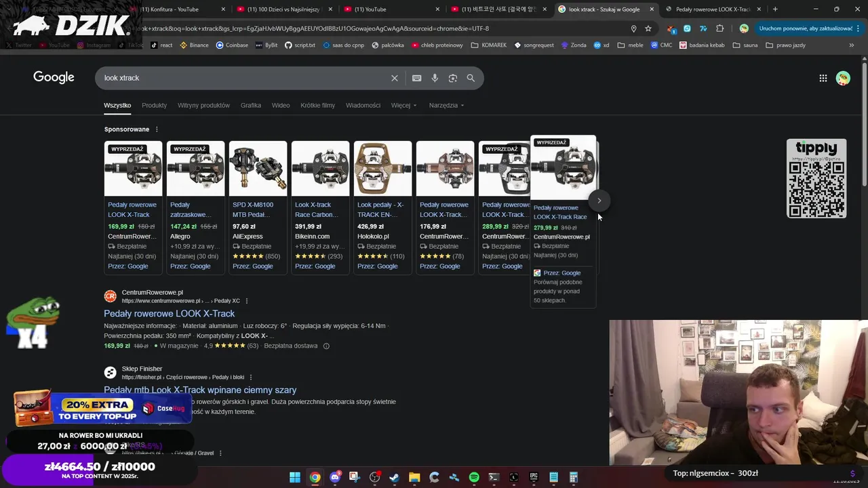Open the Google apps grid

tap(823, 78)
